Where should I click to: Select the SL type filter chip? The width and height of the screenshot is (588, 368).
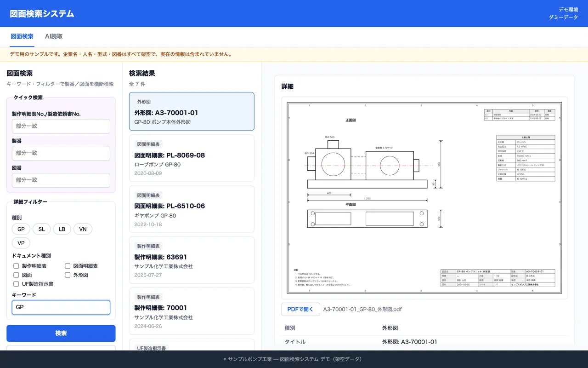(x=42, y=229)
